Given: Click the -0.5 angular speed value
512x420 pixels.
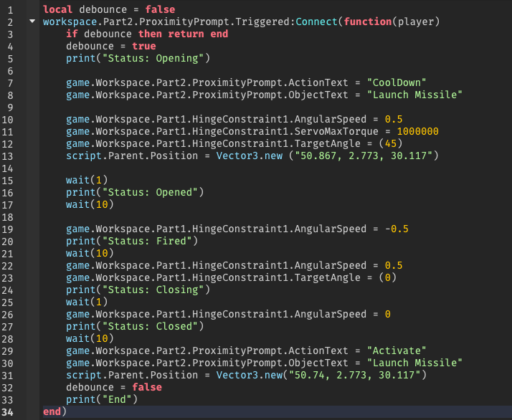Looking at the screenshot, I should (x=397, y=229).
